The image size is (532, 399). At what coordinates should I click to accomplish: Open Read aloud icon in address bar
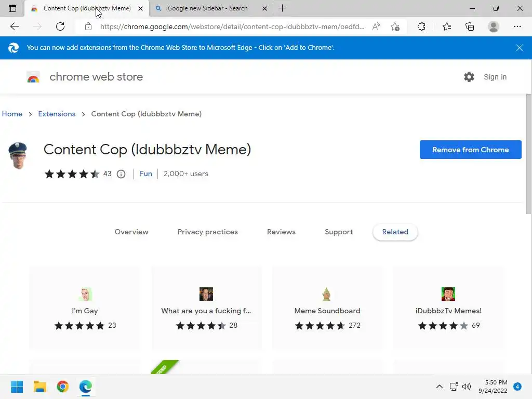(x=376, y=26)
